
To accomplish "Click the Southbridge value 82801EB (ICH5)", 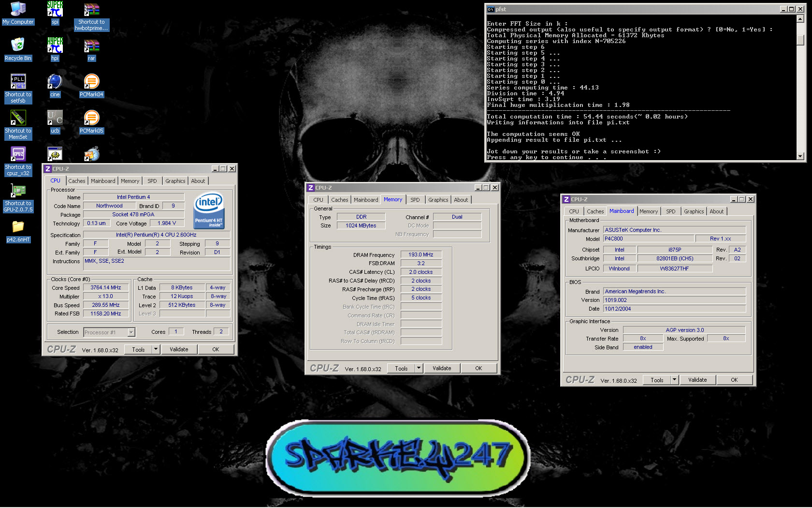I will pos(675,258).
